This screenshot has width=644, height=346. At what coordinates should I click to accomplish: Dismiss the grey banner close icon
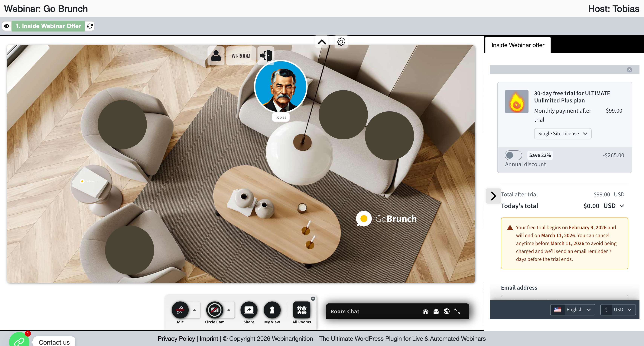(x=629, y=70)
